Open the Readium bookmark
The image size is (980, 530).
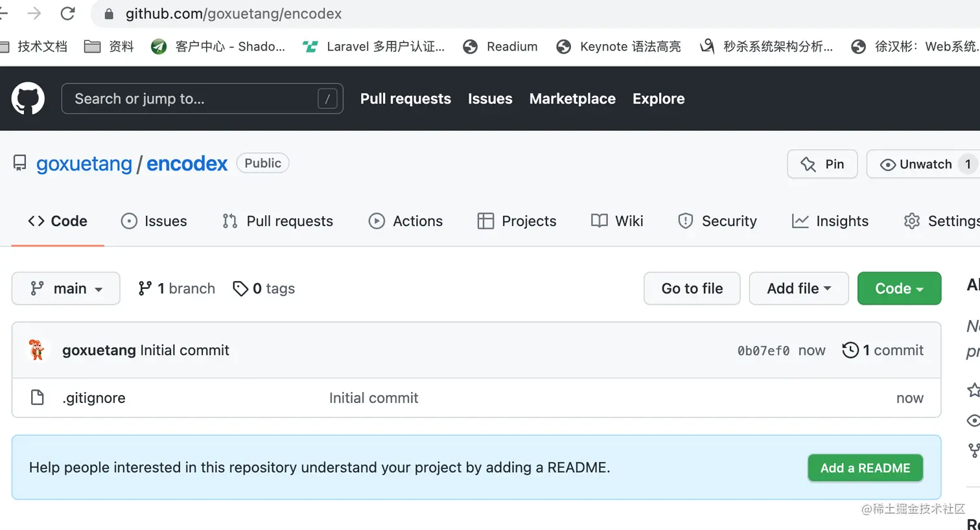pos(500,47)
